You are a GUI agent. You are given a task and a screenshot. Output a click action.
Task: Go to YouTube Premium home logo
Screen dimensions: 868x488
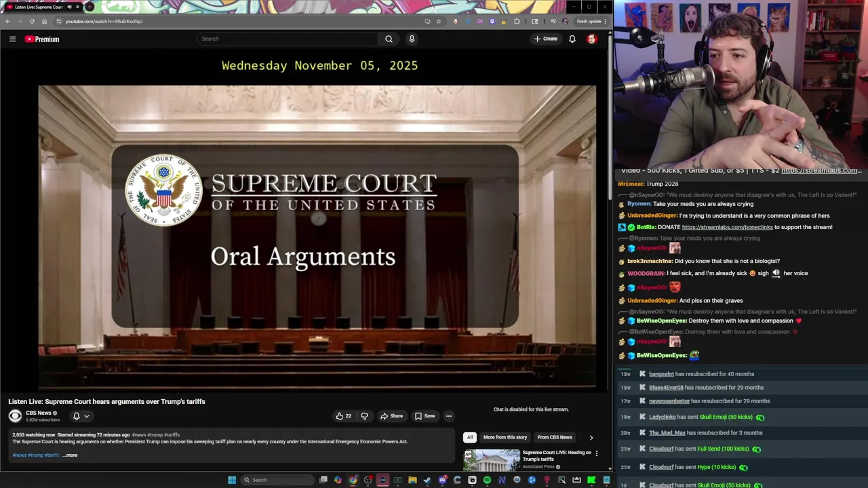42,39
